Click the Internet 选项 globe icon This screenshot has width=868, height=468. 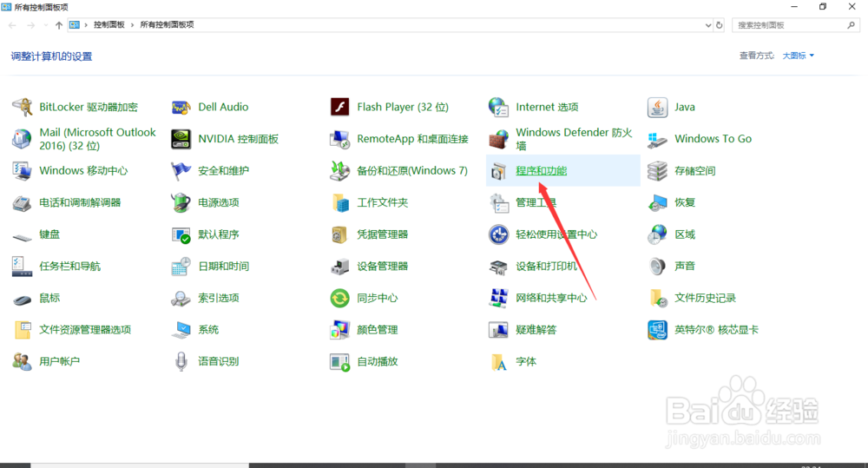coord(499,107)
